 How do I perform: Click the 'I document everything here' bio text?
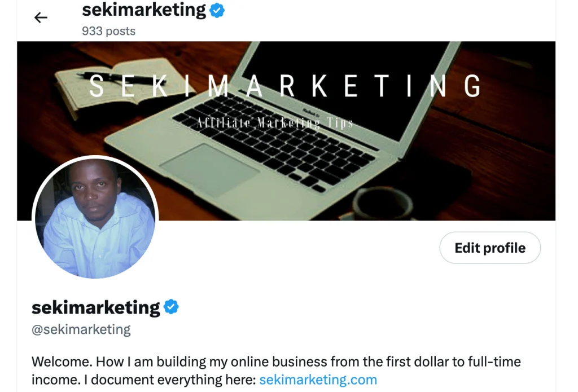(x=169, y=380)
